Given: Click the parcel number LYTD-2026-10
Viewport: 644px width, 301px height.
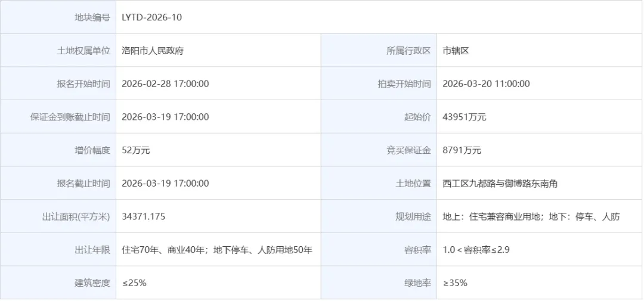Looking at the screenshot, I should [x=151, y=17].
